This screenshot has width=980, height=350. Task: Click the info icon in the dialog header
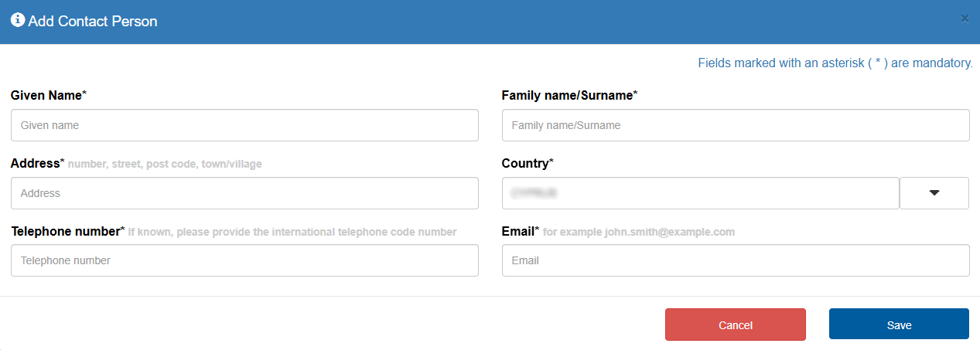coord(17,21)
